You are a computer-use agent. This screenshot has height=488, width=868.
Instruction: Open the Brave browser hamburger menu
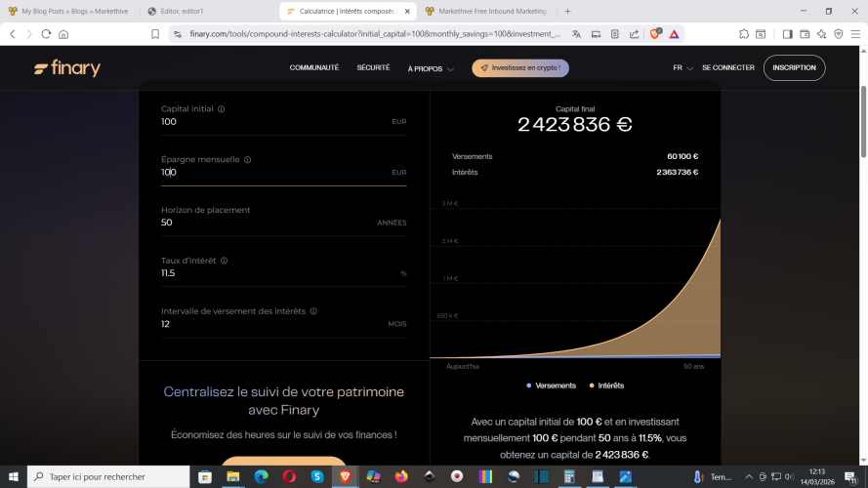click(854, 33)
